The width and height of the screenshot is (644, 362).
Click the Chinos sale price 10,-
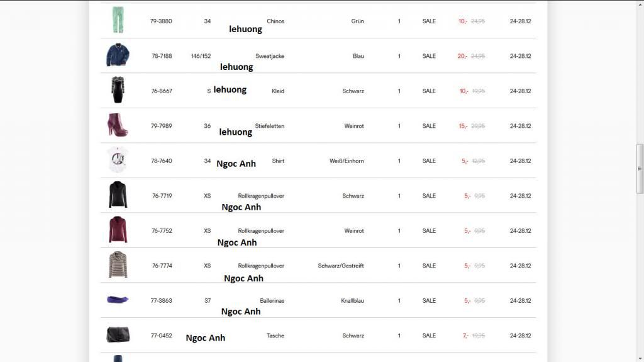pos(463,21)
